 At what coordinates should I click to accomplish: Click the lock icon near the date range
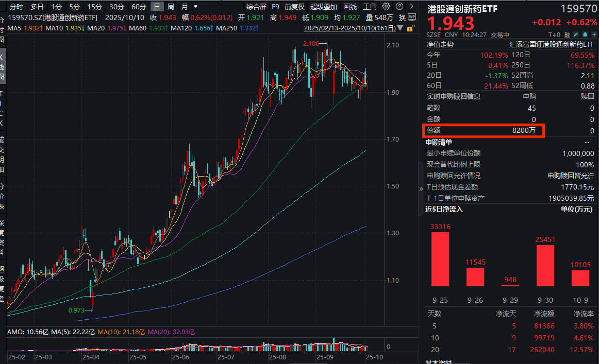[x=410, y=28]
